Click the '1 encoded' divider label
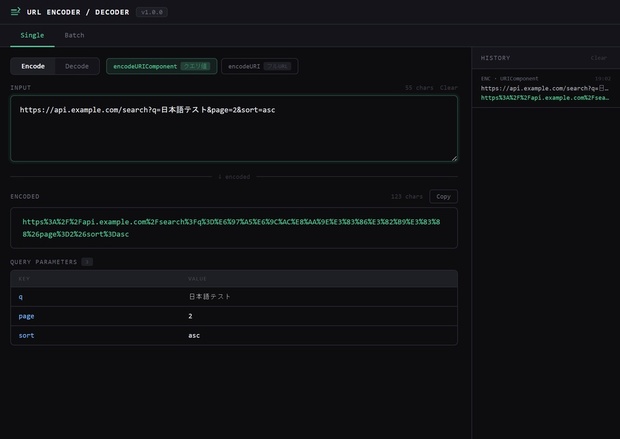This screenshot has height=439, width=620. coord(234,176)
